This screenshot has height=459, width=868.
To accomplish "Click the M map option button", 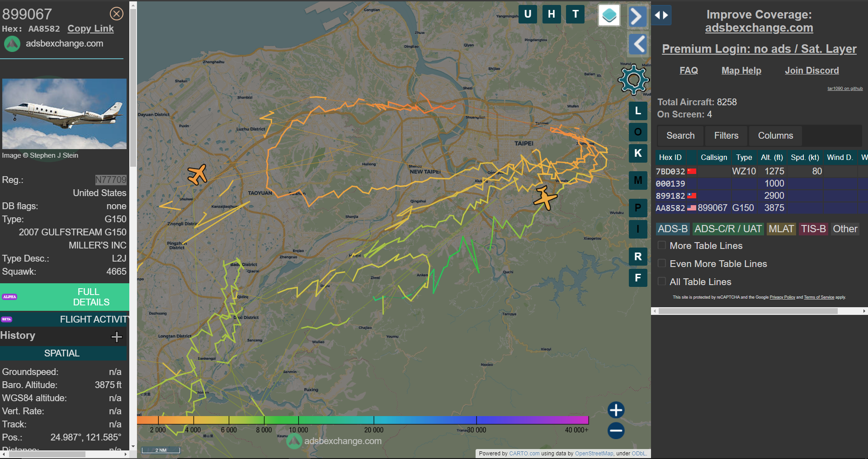I will click(638, 181).
